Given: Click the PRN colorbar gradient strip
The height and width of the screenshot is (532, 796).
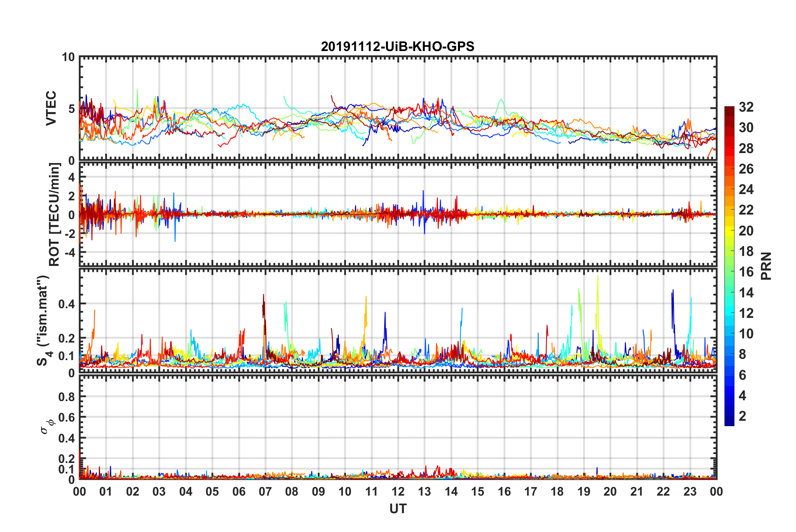Looking at the screenshot, I should pyautogui.click(x=729, y=266).
